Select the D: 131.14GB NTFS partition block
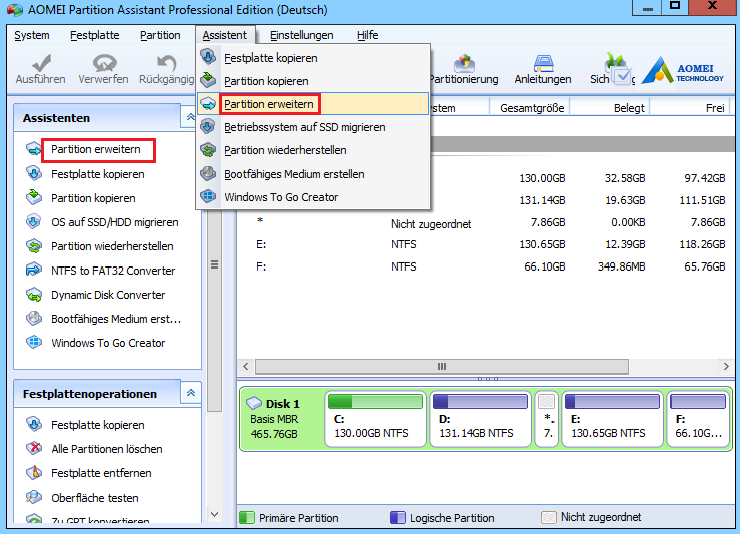 point(480,418)
